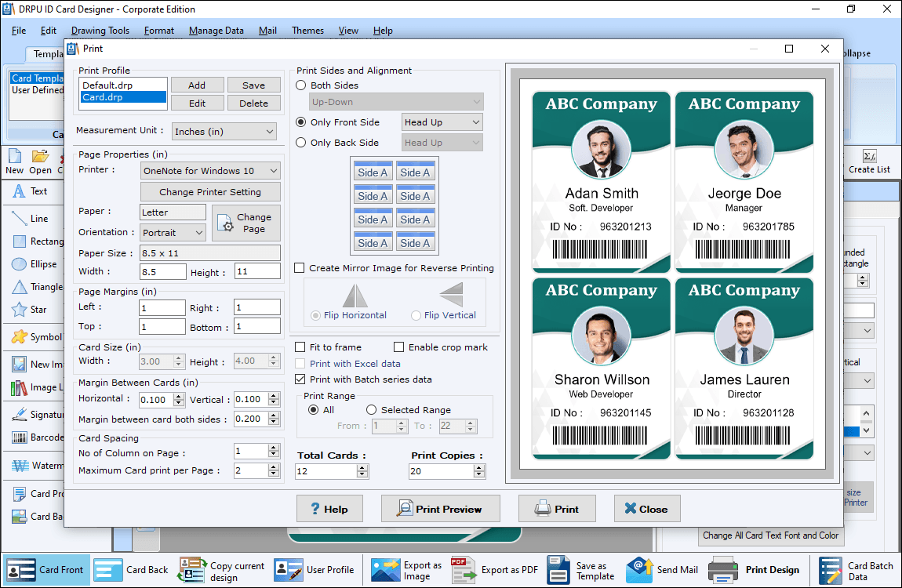Screen dimensions: 902x588
Task: Open Card Batch Data
Action: [x=856, y=571]
